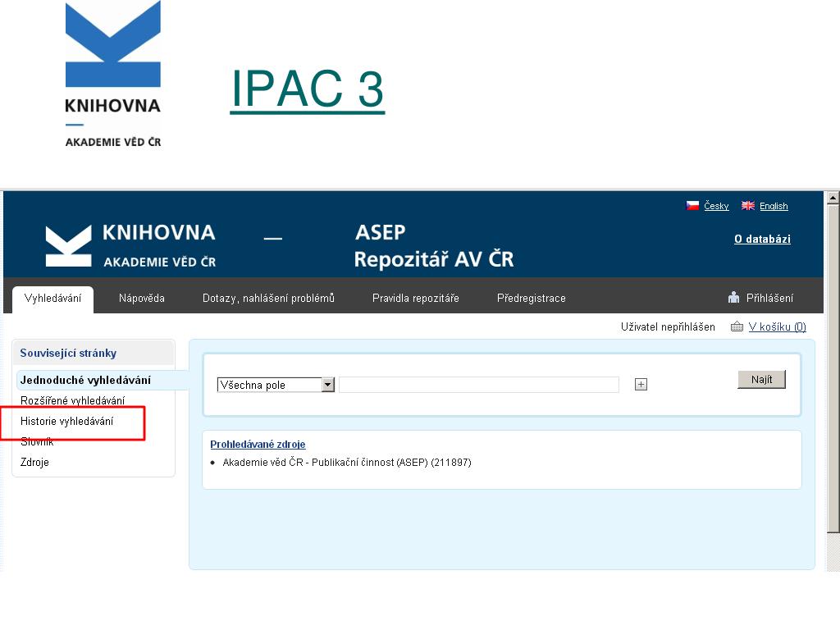This screenshot has height=630, width=840.
Task: Click Akademie věd ČR - Publikační činnost entry
Action: tap(347, 463)
